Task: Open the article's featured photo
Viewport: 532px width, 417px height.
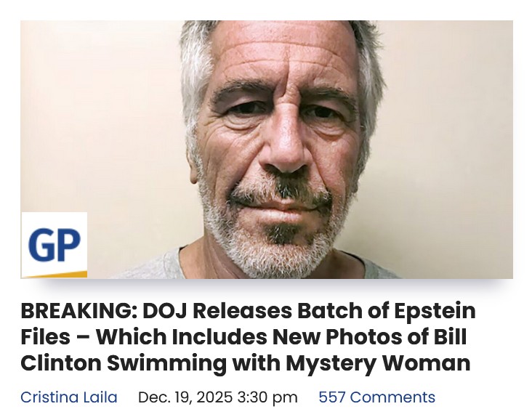Action: coord(267,150)
